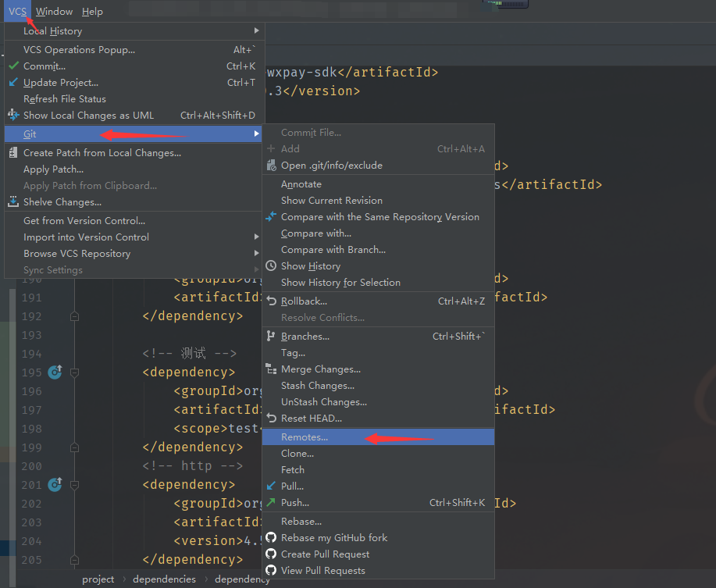
Task: Click the blue arrow icon beside Pull
Action: click(x=271, y=486)
